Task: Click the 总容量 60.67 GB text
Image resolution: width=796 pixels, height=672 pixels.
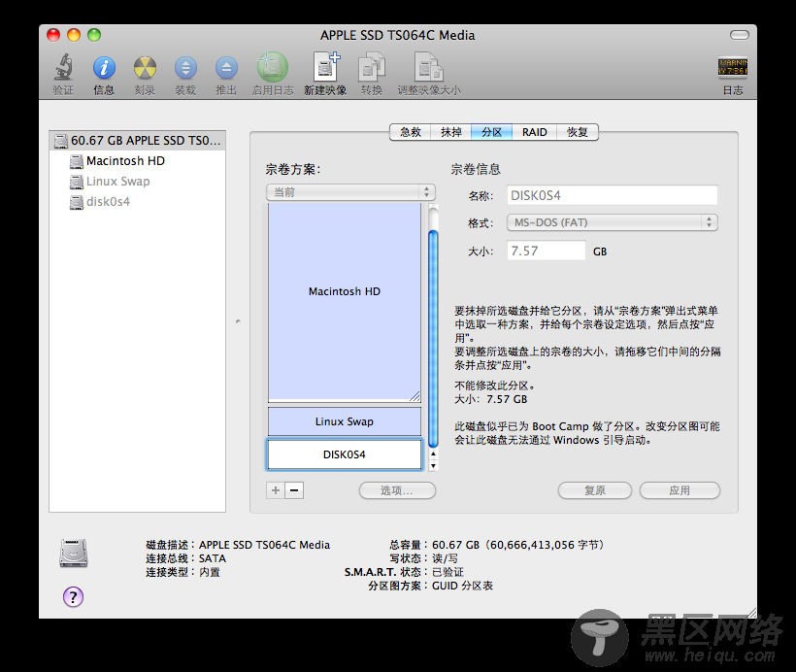Action: [x=497, y=545]
